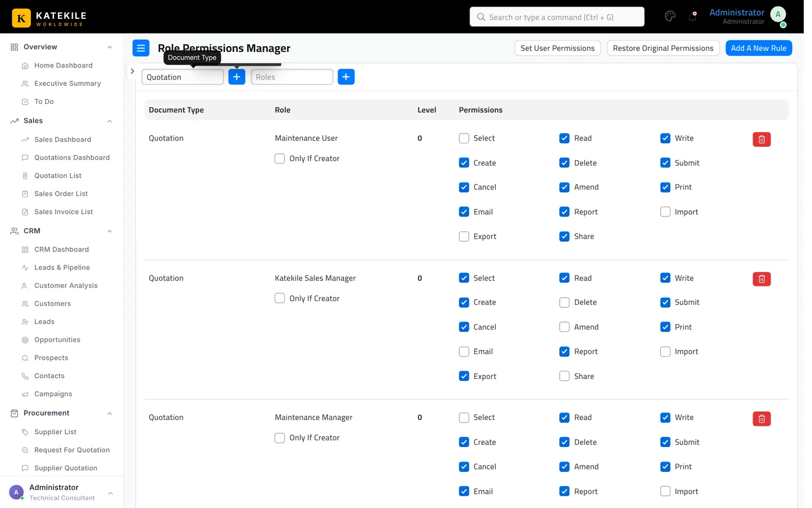Open the notifications bell

tap(692, 16)
